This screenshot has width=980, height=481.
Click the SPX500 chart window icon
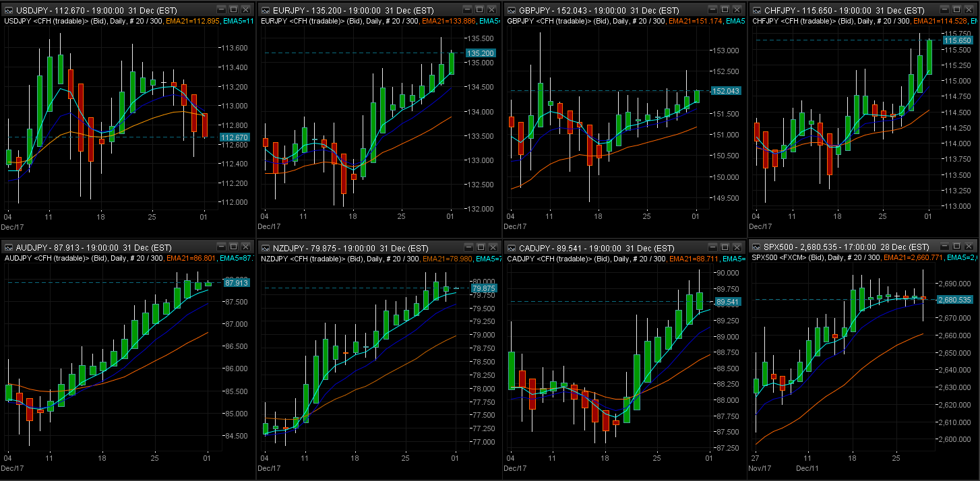point(756,247)
